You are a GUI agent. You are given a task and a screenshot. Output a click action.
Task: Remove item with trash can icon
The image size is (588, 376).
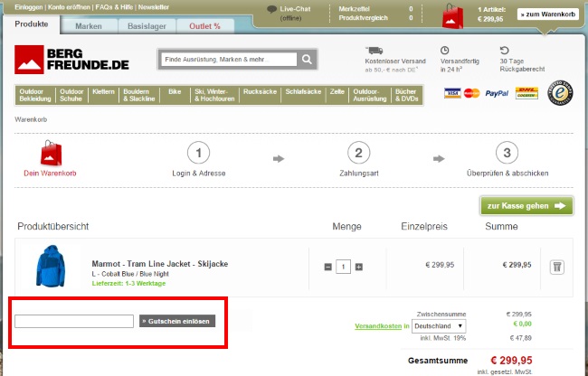tap(557, 267)
